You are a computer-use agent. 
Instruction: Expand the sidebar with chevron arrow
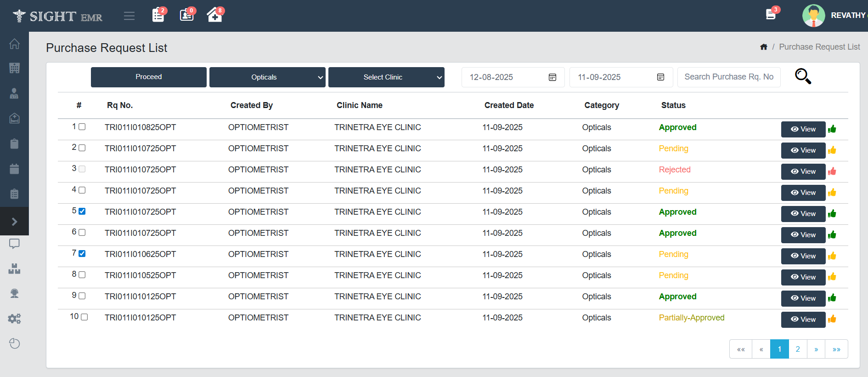pyautogui.click(x=14, y=222)
